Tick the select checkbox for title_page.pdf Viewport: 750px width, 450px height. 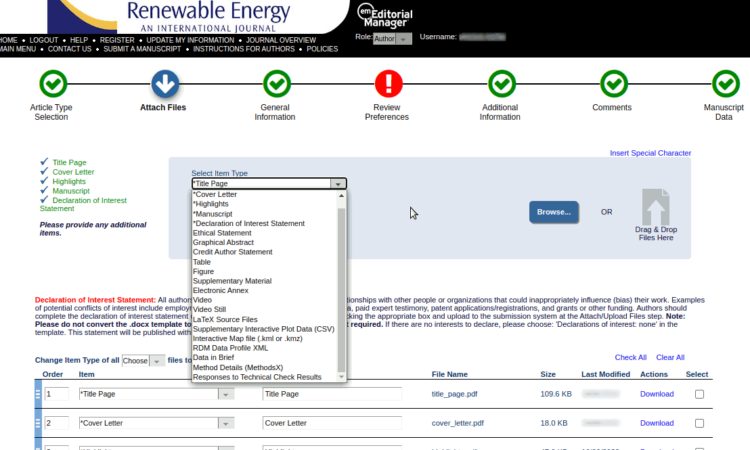click(x=699, y=395)
